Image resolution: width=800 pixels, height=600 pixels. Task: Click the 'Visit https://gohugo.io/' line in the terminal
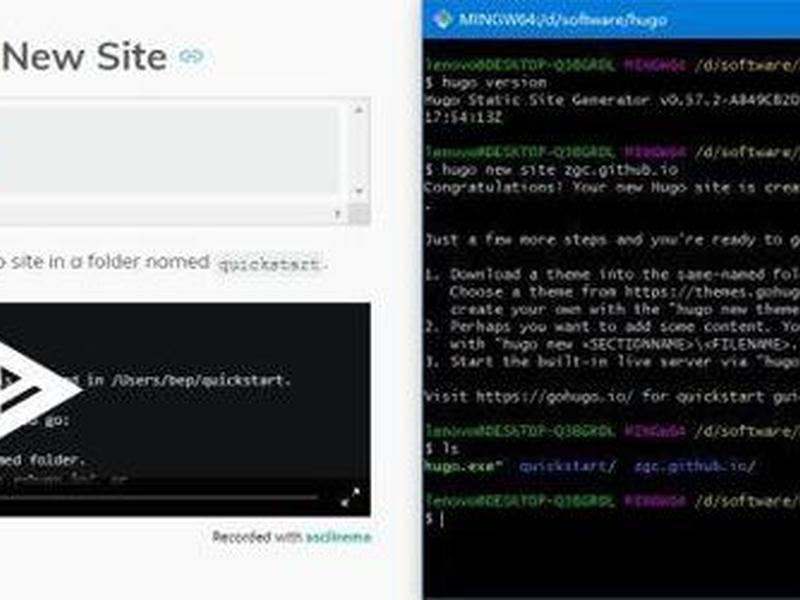[612, 396]
